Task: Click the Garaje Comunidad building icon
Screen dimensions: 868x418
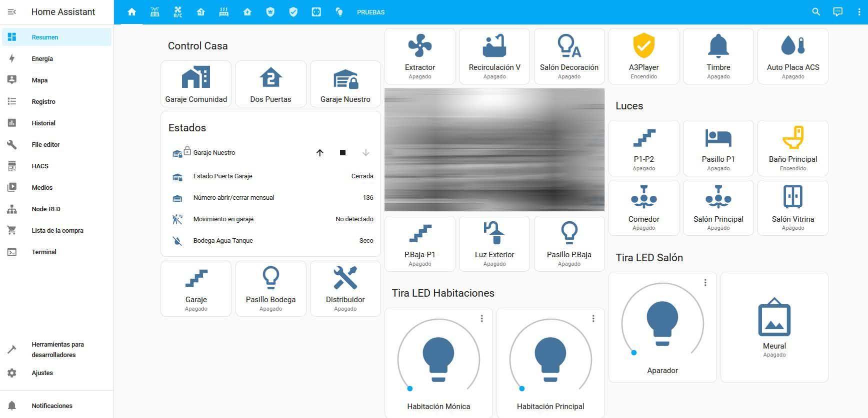Action: (x=196, y=78)
